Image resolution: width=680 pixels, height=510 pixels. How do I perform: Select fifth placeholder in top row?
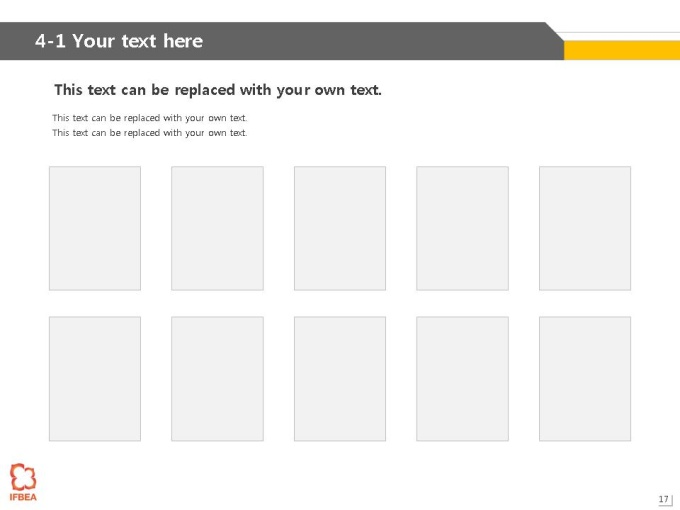(585, 228)
